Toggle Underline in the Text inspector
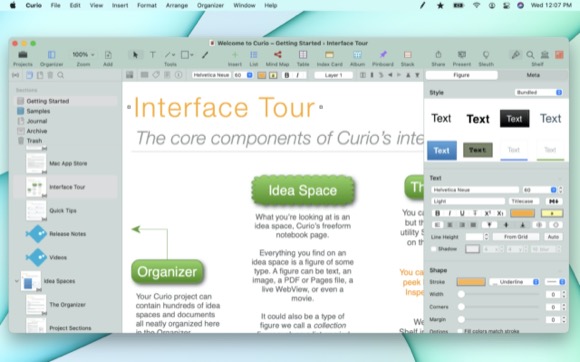 pos(462,213)
